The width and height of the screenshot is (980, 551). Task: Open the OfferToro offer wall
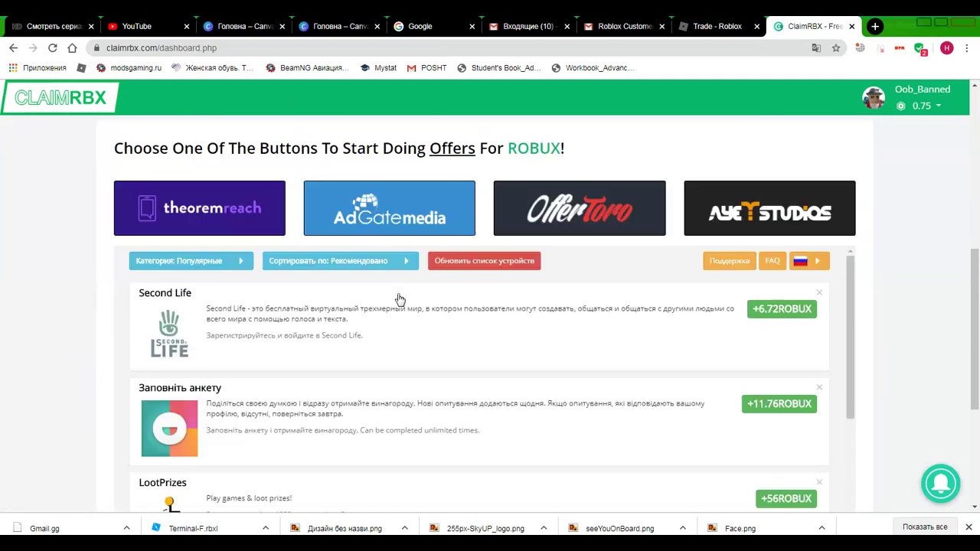point(580,208)
